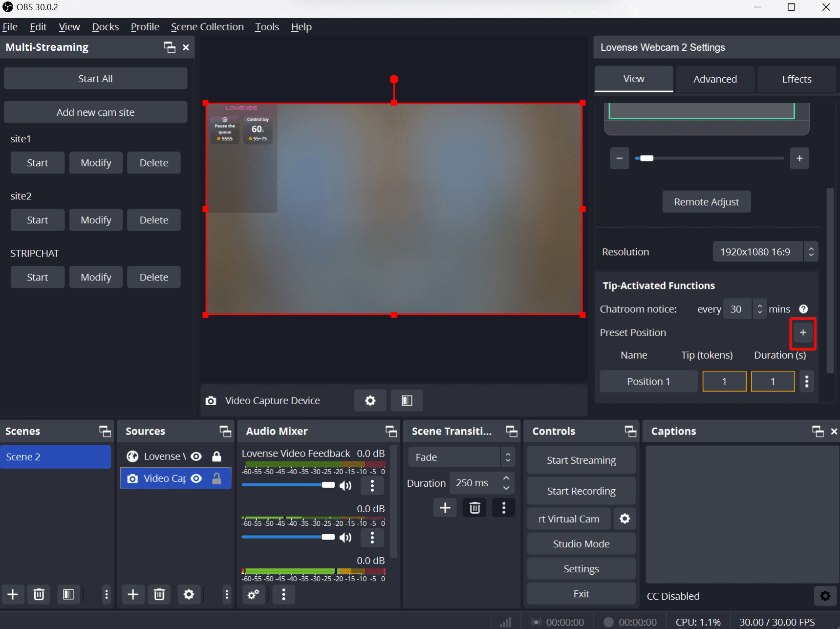The height and width of the screenshot is (629, 840).
Task: Mute Lovense Video Feedback audio
Action: pyautogui.click(x=345, y=485)
